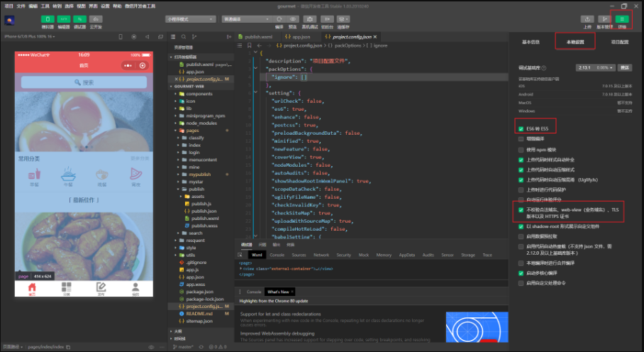This screenshot has height=352, width=644.
Task: Click the 推送 button beside library version
Action: pyautogui.click(x=625, y=67)
